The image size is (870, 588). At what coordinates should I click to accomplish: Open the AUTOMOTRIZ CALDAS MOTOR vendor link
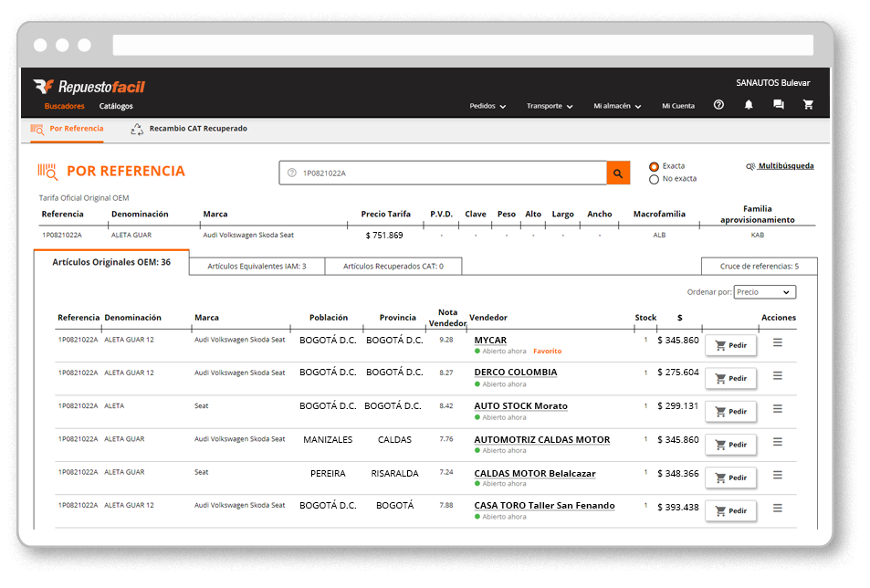click(x=541, y=439)
